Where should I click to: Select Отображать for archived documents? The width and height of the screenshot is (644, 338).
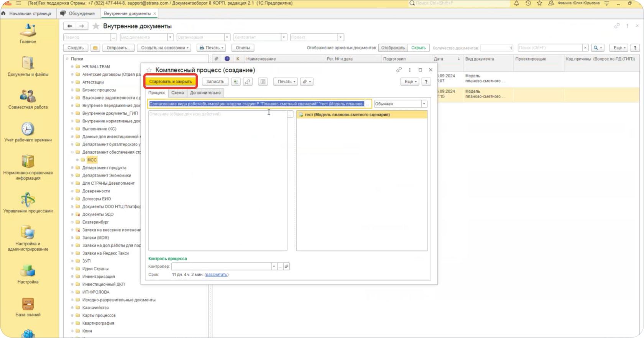(393, 48)
